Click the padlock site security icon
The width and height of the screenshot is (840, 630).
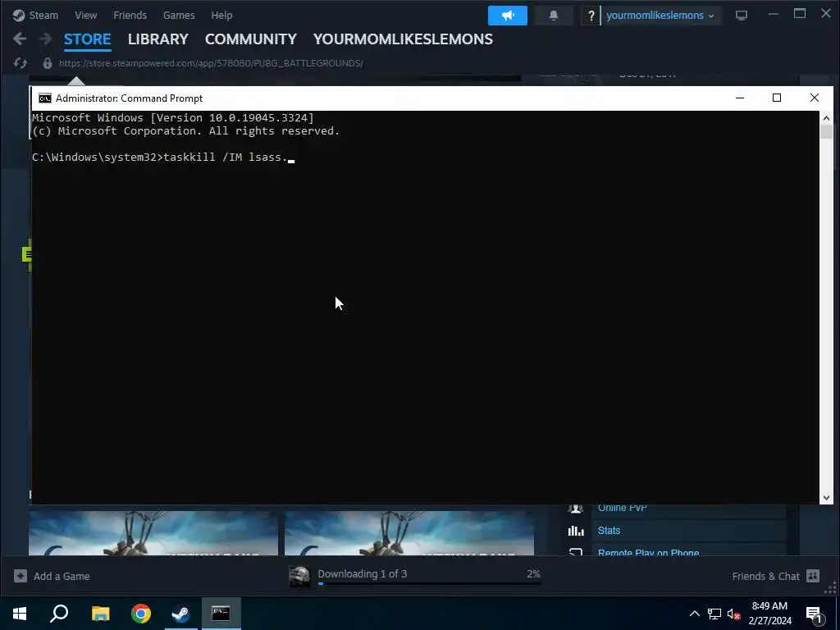(x=47, y=63)
